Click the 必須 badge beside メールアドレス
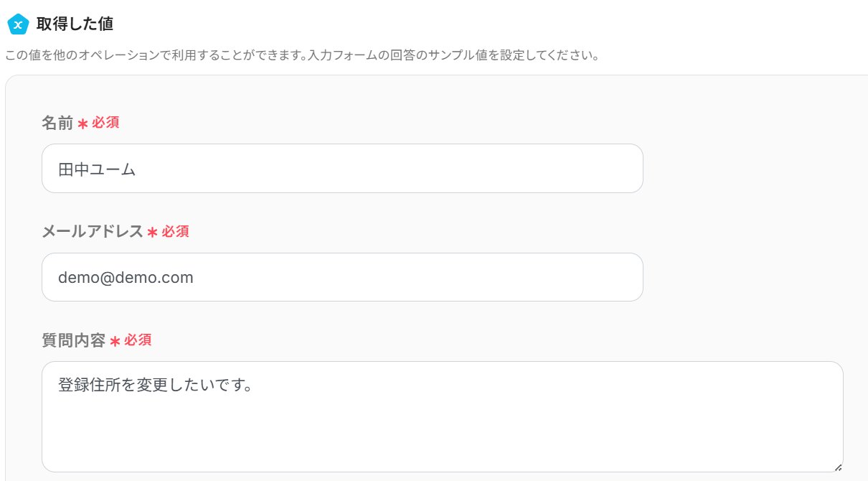The image size is (868, 481). [x=175, y=231]
